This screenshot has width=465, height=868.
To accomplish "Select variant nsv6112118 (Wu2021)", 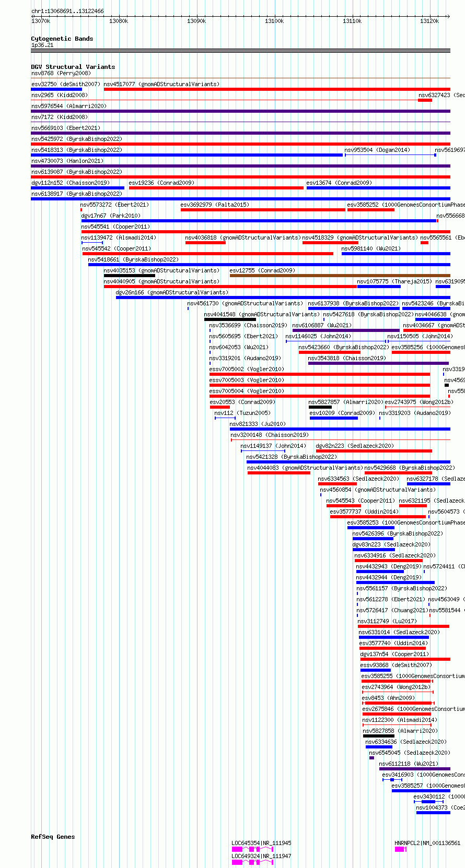I will 409,764.
